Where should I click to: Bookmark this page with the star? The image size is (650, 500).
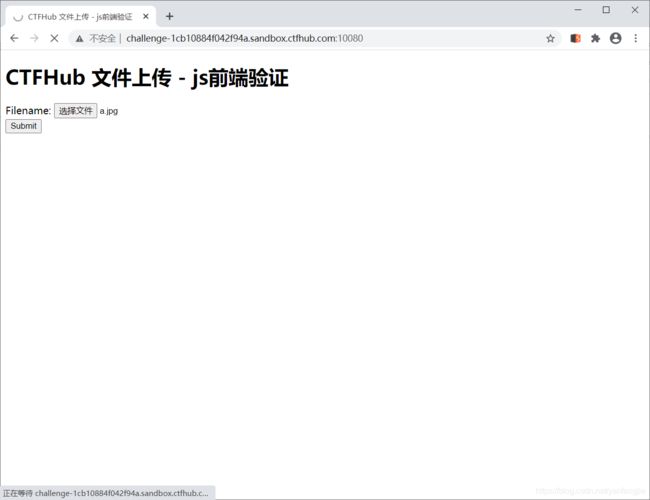tap(550, 39)
